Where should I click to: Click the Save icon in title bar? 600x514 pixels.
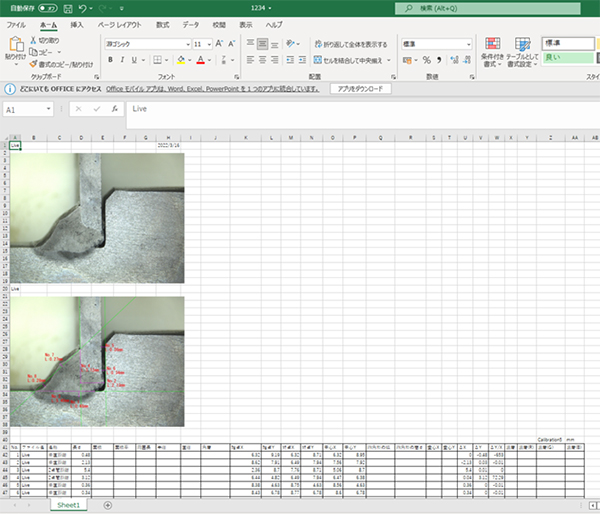point(68,8)
